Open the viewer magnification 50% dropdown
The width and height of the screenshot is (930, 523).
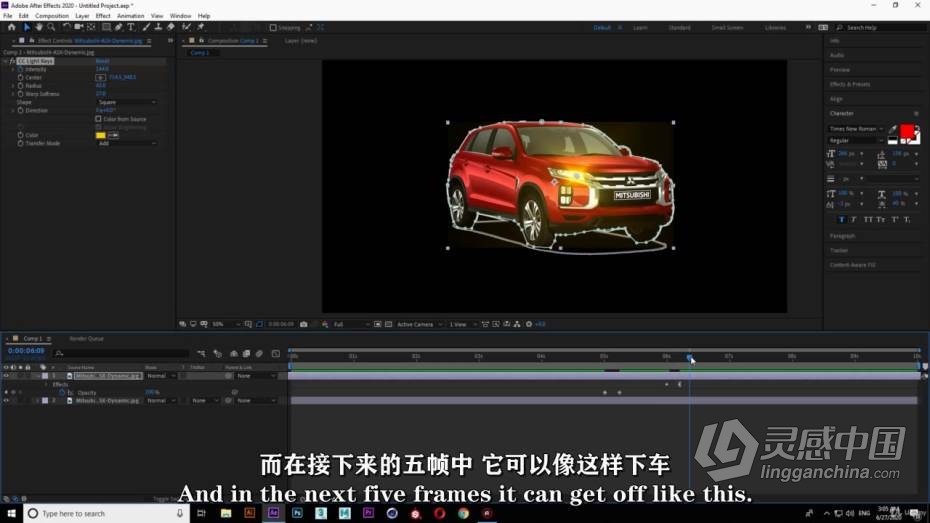pos(226,324)
